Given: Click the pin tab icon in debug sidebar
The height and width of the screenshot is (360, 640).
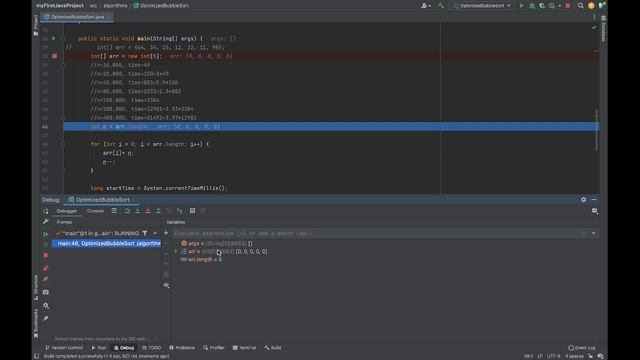Looking at the screenshot, I should [x=45, y=318].
